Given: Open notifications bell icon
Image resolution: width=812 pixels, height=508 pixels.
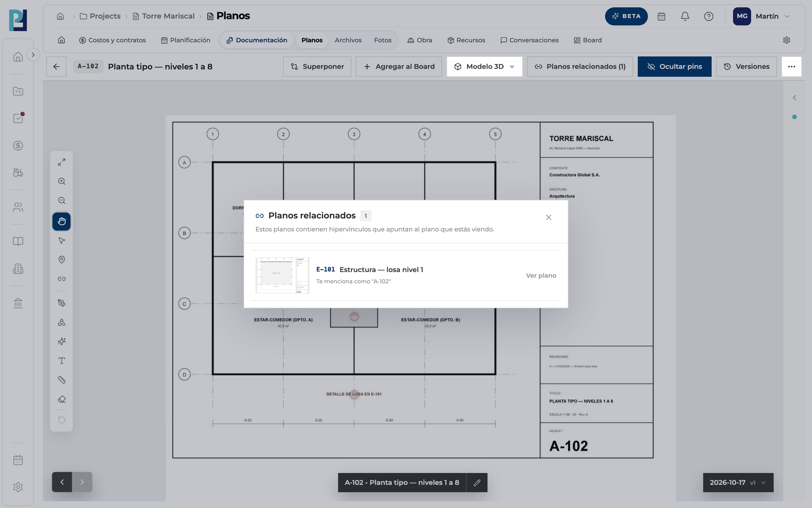Looking at the screenshot, I should pos(685,16).
